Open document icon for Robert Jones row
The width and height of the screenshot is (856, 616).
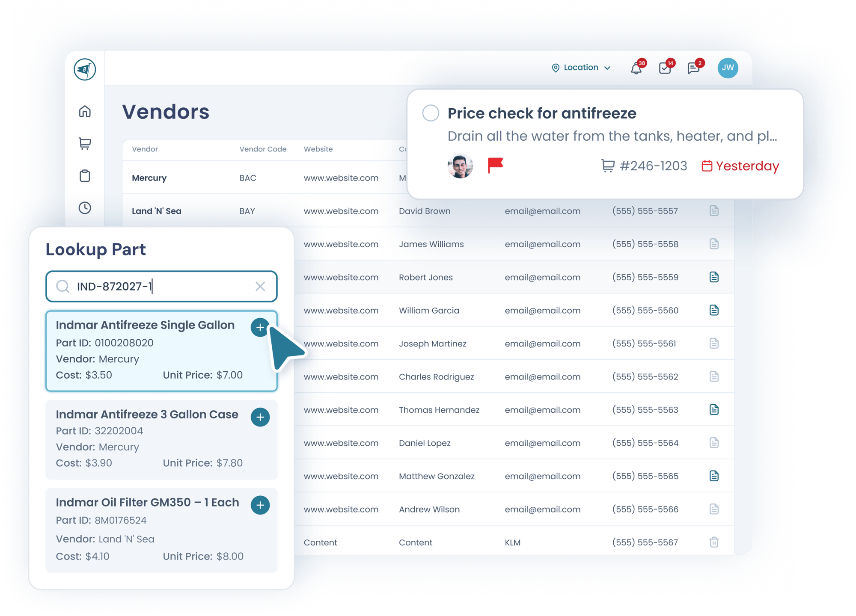coord(714,277)
